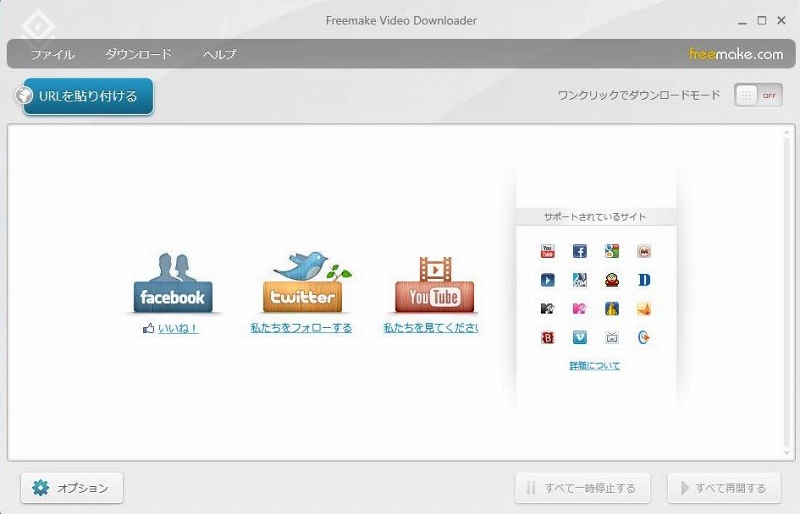This screenshot has width=800, height=514.
Task: Open the オプション settings button
Action: [72, 488]
